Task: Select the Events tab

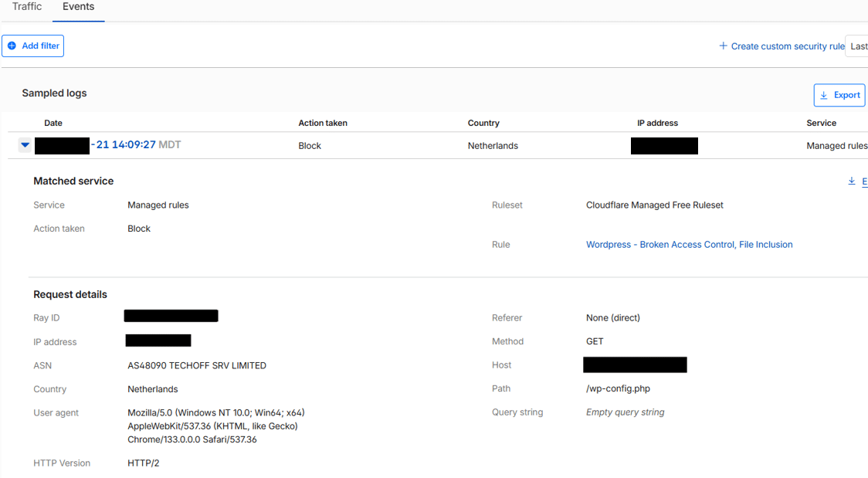Action: point(78,7)
